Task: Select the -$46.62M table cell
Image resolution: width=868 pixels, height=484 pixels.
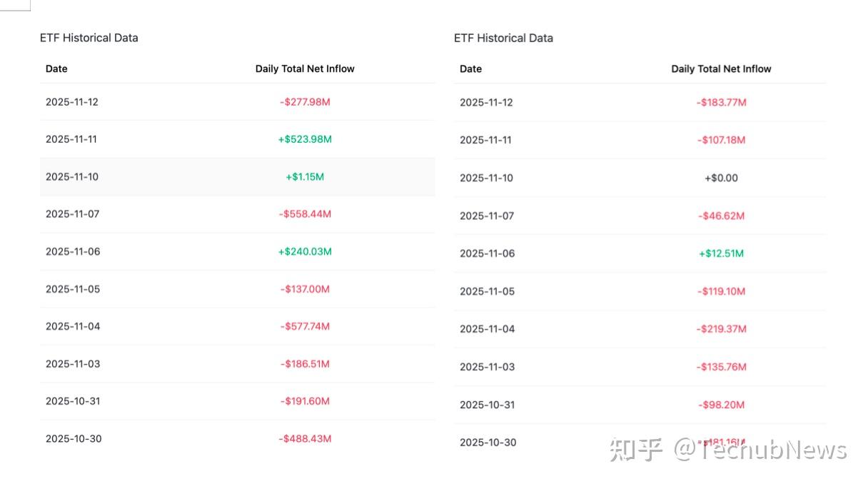Action: point(721,216)
